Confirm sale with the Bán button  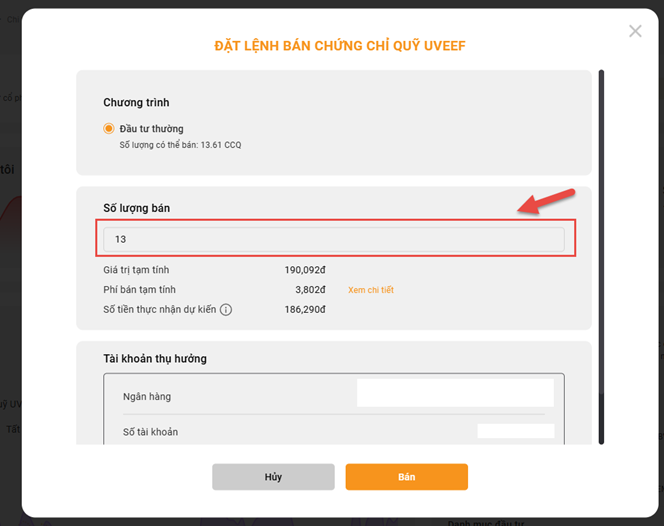coord(407,477)
